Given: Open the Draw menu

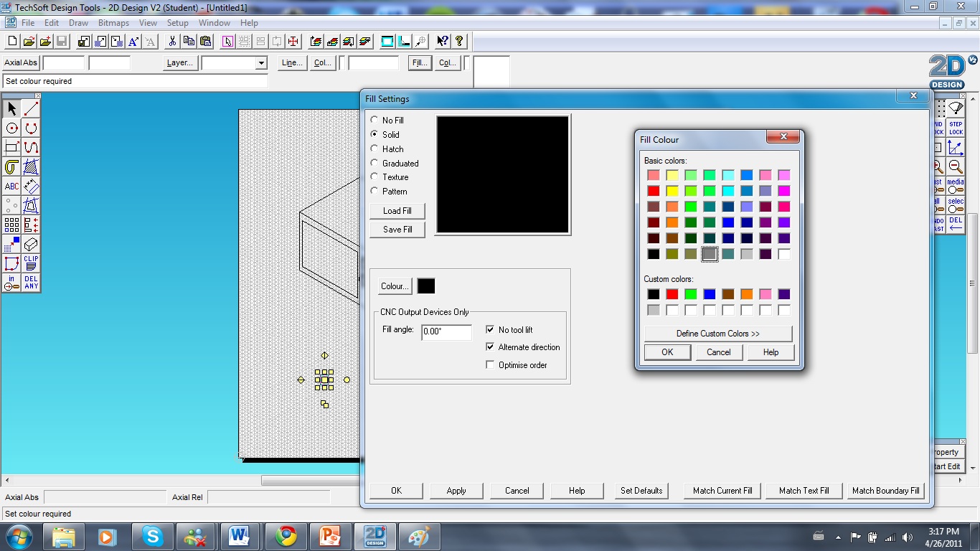Looking at the screenshot, I should point(78,22).
